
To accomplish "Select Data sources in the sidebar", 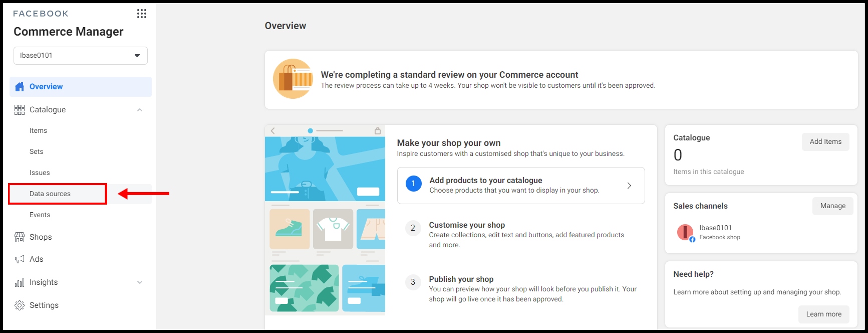I will click(50, 194).
